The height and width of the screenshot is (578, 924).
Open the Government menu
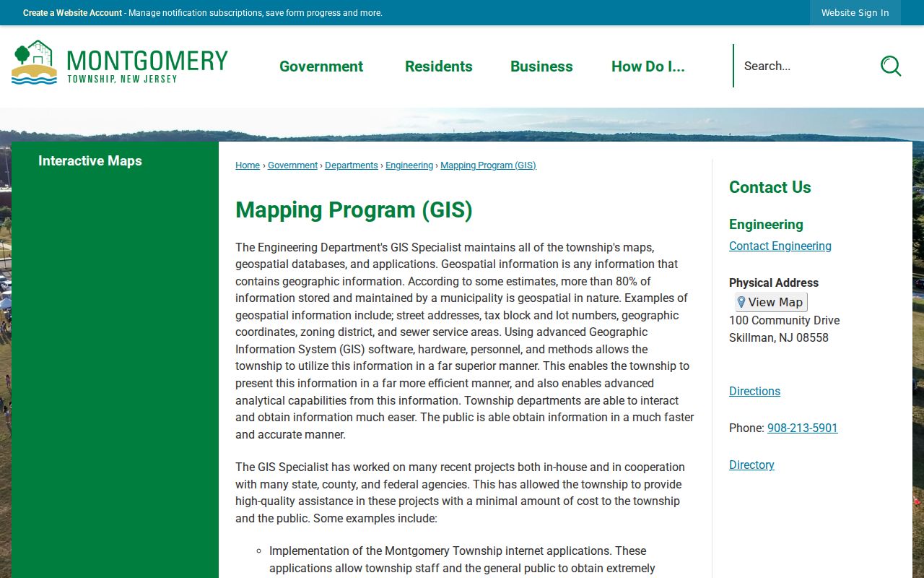(x=321, y=66)
